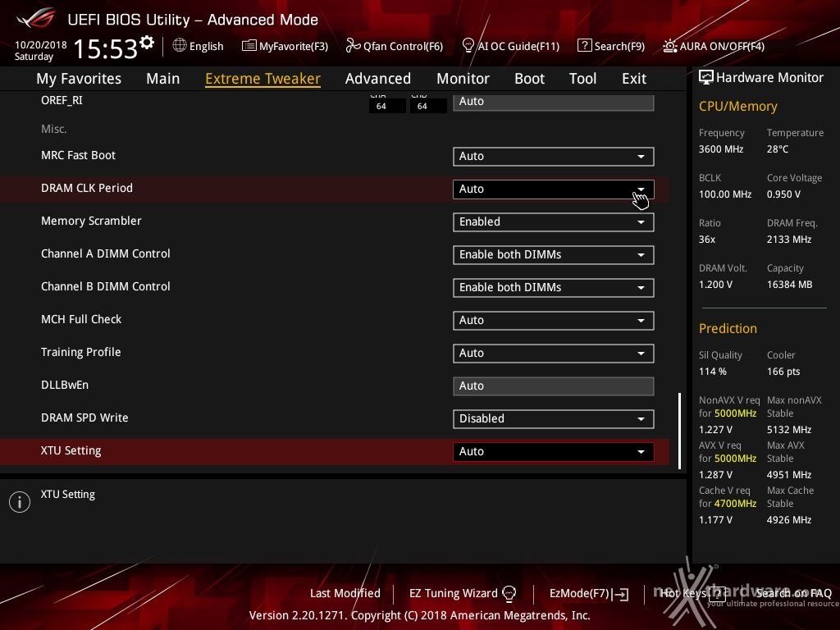840x630 pixels.
Task: Open MyFavorite(F3) list icon
Action: 249,46
